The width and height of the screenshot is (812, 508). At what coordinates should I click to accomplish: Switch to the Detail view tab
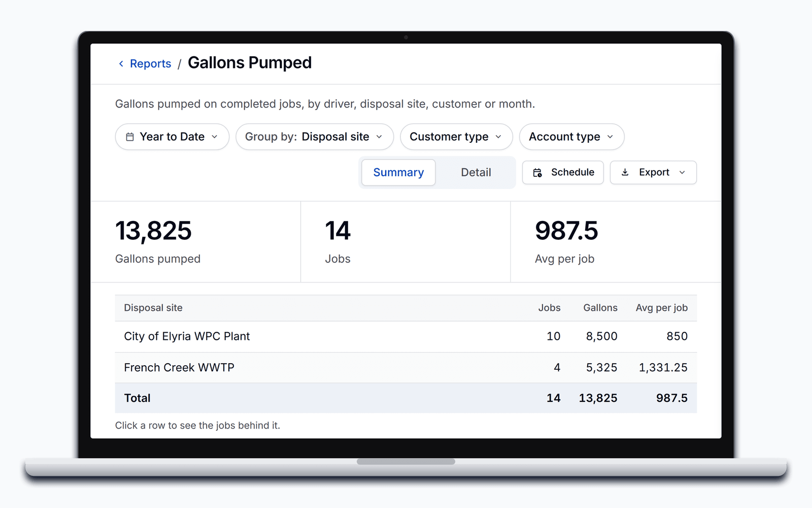pos(476,172)
